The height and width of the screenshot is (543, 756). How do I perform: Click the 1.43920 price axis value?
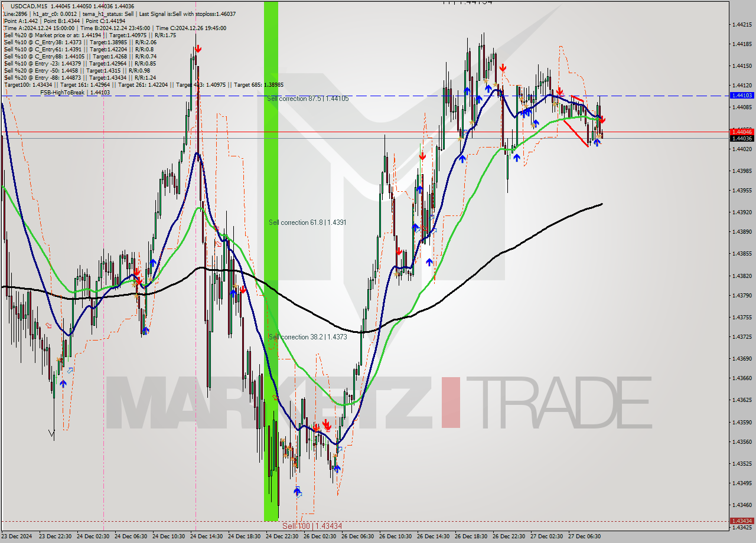tap(741, 212)
